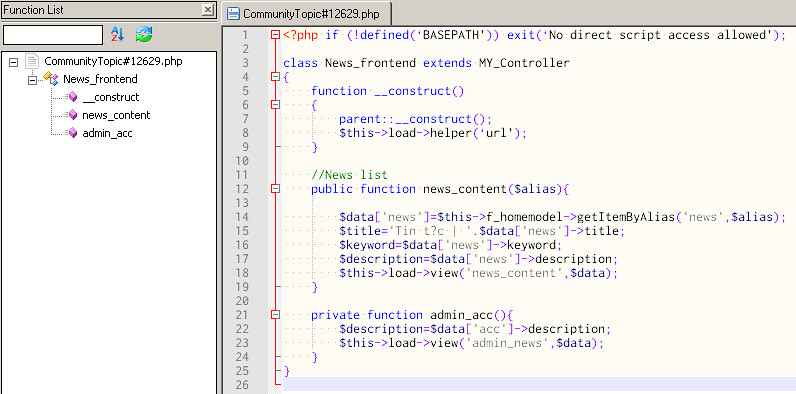Select CommunityTopic#12629.php in function tree

point(113,61)
